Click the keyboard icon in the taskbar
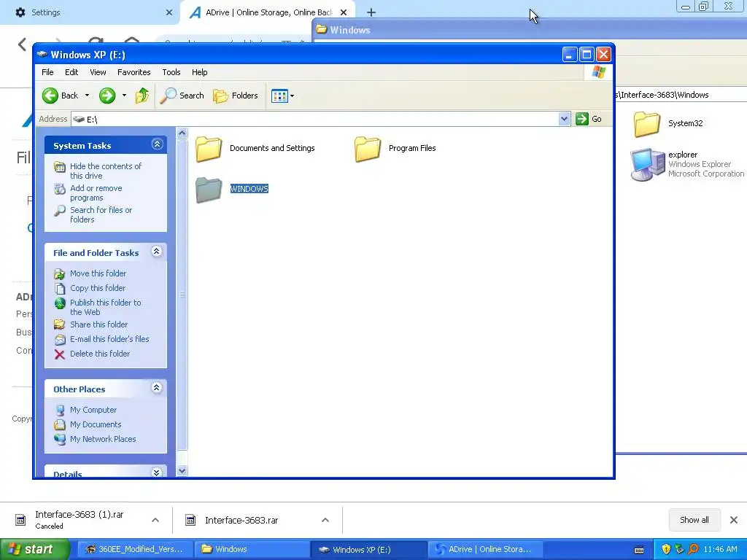This screenshot has width=747, height=560. [x=639, y=550]
